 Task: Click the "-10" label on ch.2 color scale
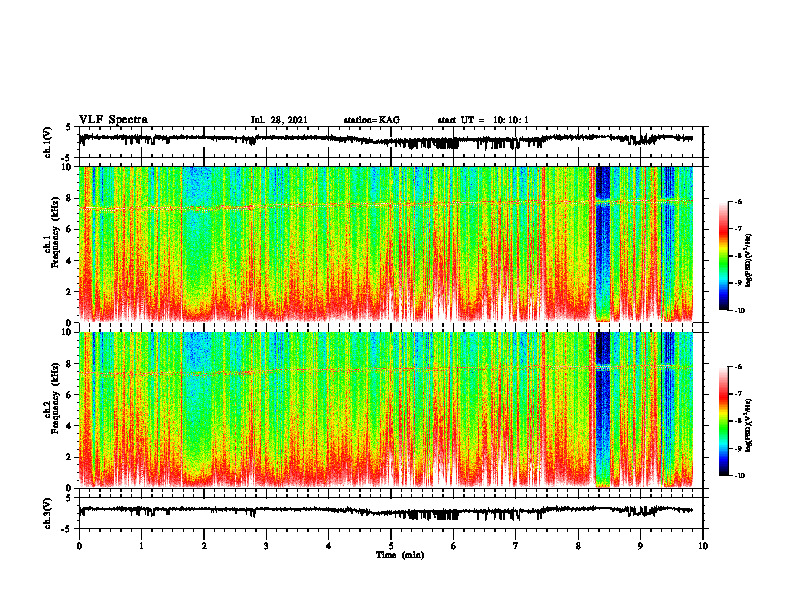pyautogui.click(x=739, y=476)
